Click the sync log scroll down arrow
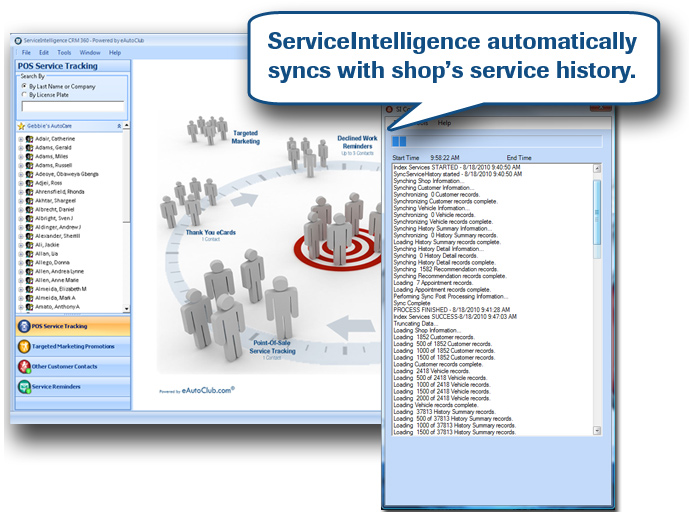The height and width of the screenshot is (512, 689). (x=597, y=430)
